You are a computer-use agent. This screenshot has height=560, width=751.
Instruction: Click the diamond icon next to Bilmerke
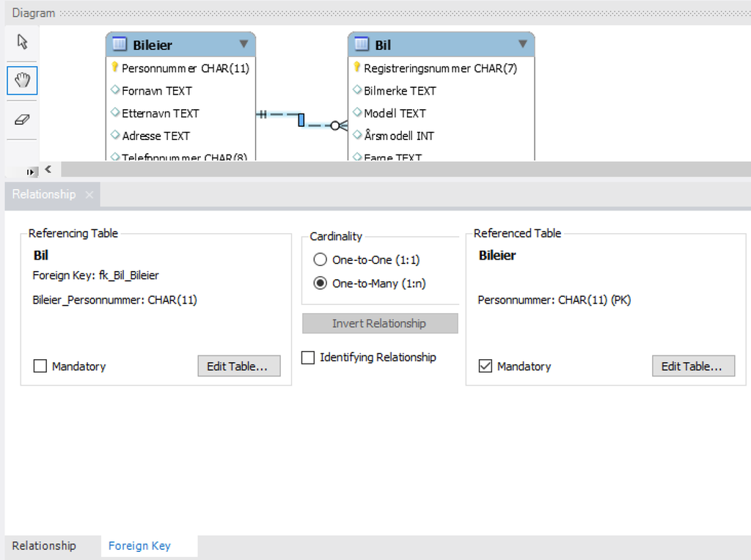[357, 91]
